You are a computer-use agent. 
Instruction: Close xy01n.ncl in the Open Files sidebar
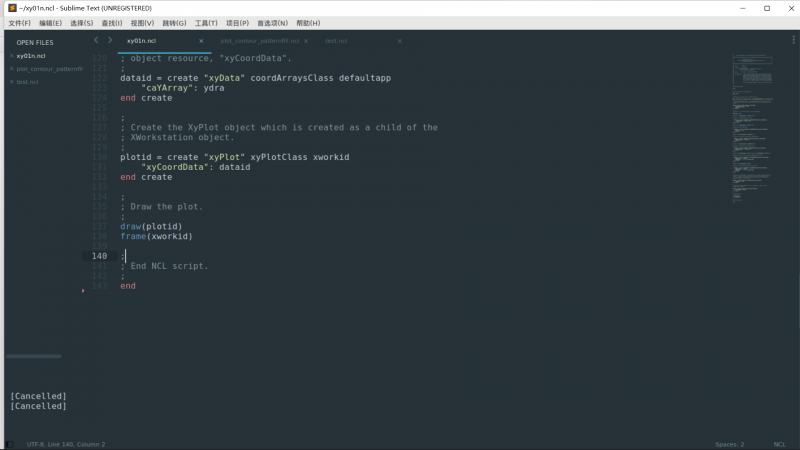pyautogui.click(x=11, y=56)
